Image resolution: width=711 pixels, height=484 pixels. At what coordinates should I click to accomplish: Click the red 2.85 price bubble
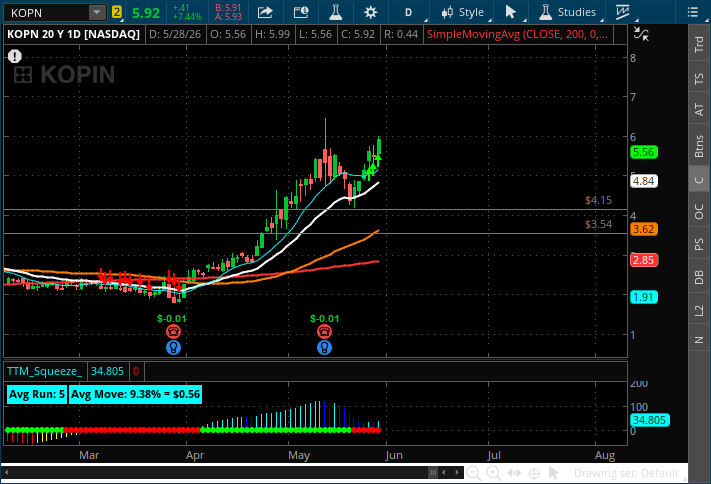tap(643, 260)
